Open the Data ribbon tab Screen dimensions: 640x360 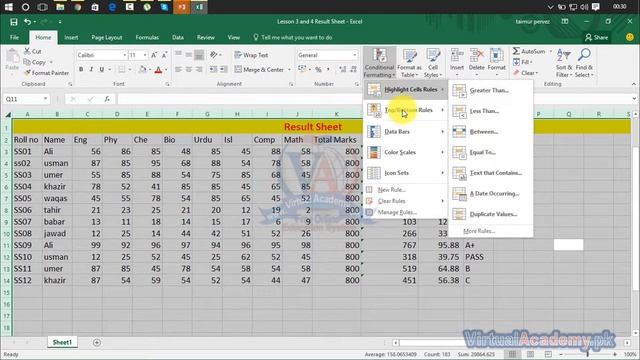pyautogui.click(x=178, y=37)
